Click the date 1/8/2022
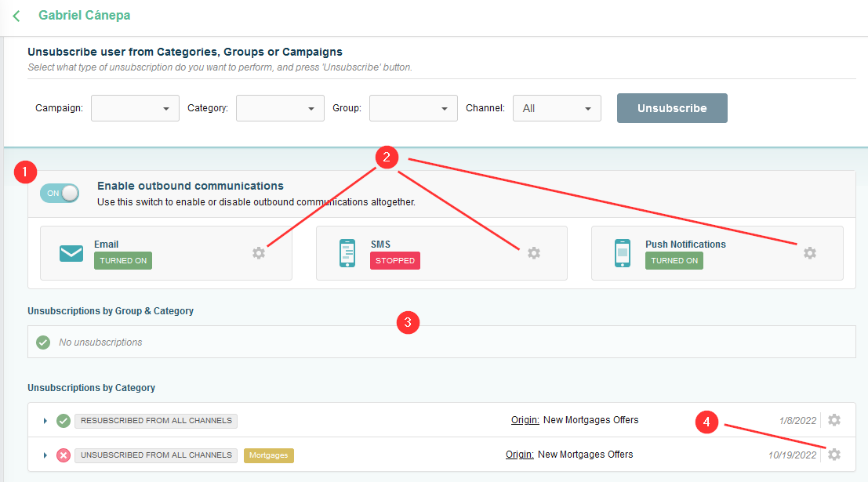Screen dimensions: 868x482 pos(797,421)
